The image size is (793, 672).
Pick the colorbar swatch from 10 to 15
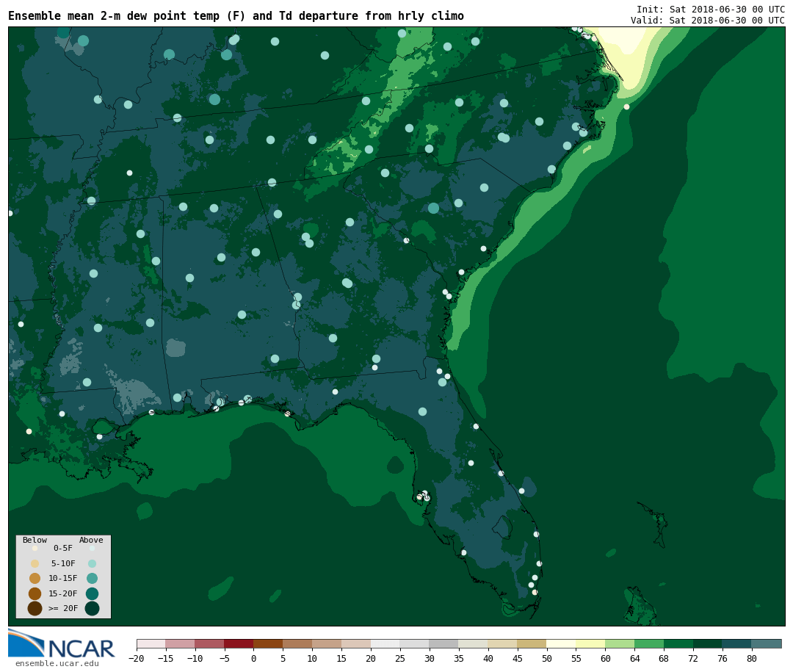(327, 643)
